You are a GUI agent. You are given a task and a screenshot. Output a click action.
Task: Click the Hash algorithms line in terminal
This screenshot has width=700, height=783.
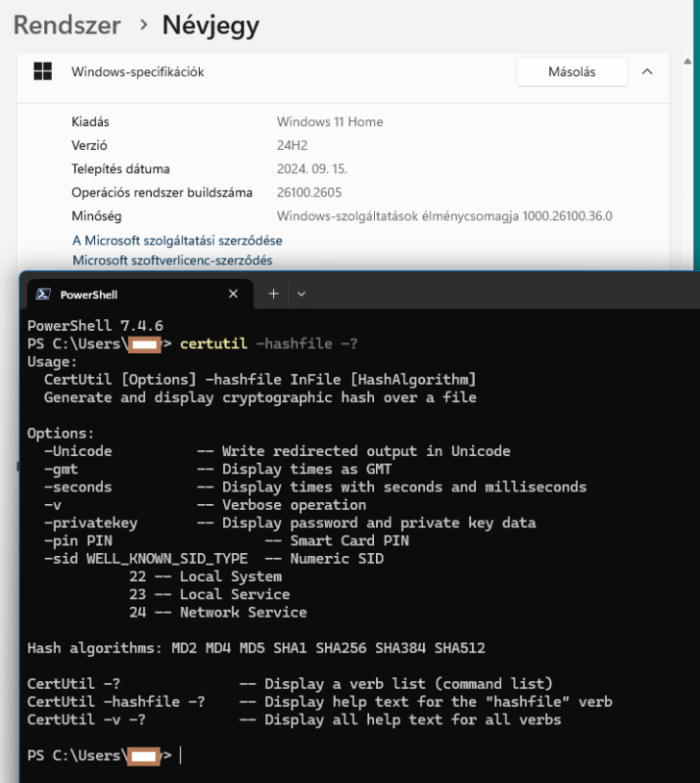pos(257,648)
